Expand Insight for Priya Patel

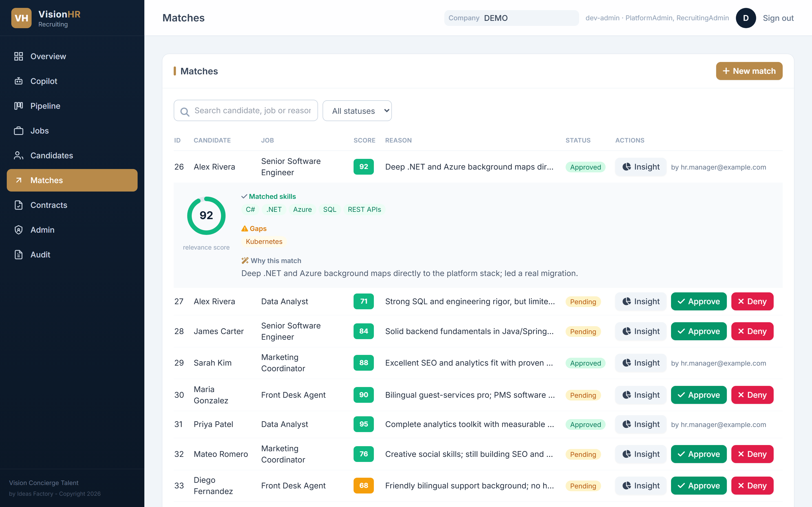[641, 424]
